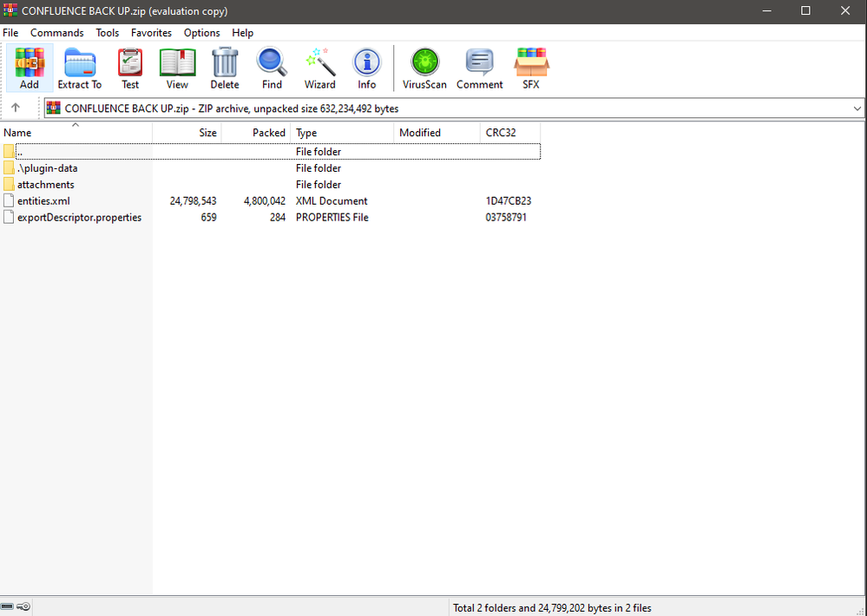
Task: Click the CRC32 value 03758791
Action: coord(506,218)
